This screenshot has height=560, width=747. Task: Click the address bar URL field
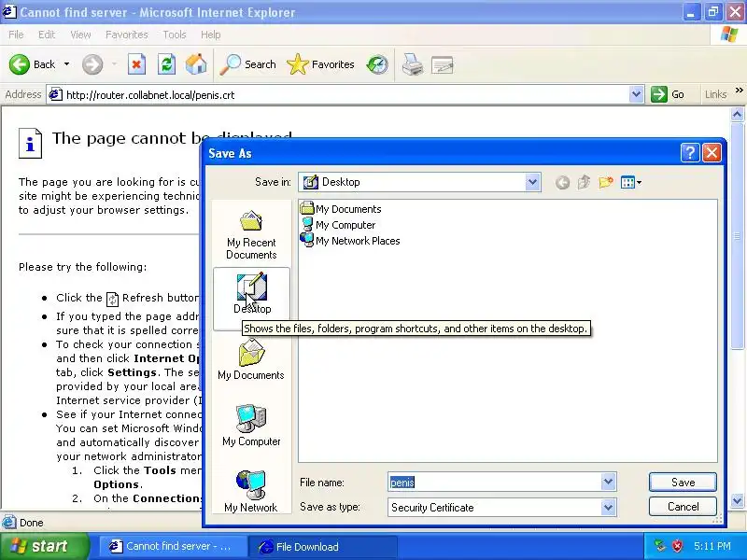point(338,95)
